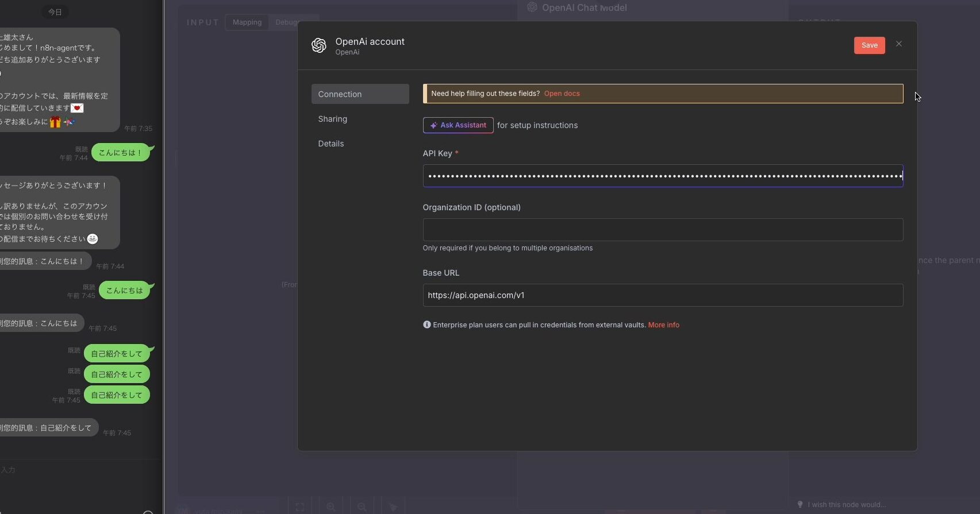Click the chat message input area

pyautogui.click(x=80, y=470)
